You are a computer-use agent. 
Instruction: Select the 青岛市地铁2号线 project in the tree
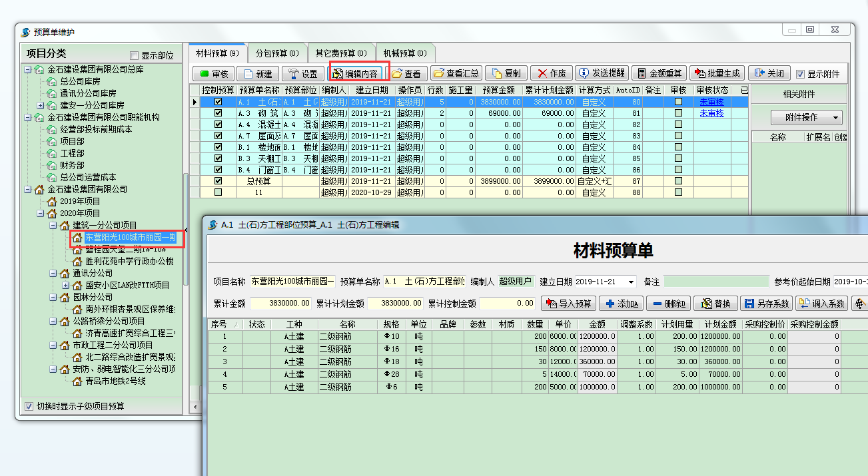(x=115, y=381)
